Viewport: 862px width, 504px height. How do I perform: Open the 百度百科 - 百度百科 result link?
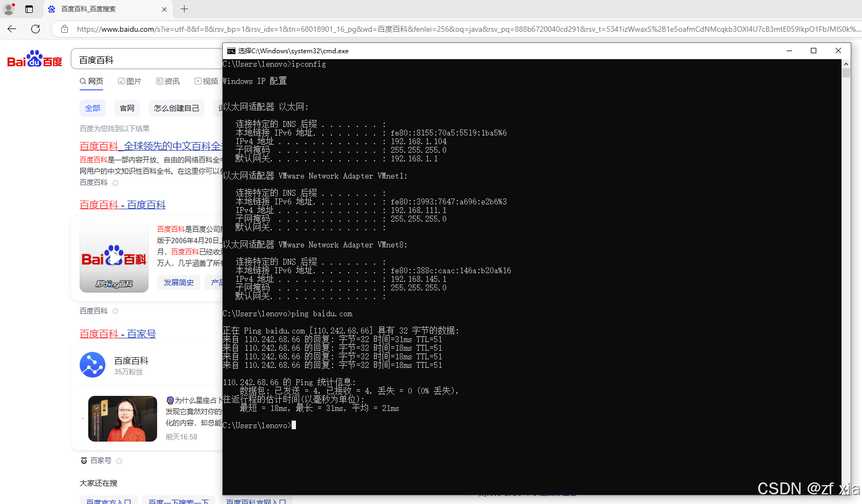pos(123,205)
